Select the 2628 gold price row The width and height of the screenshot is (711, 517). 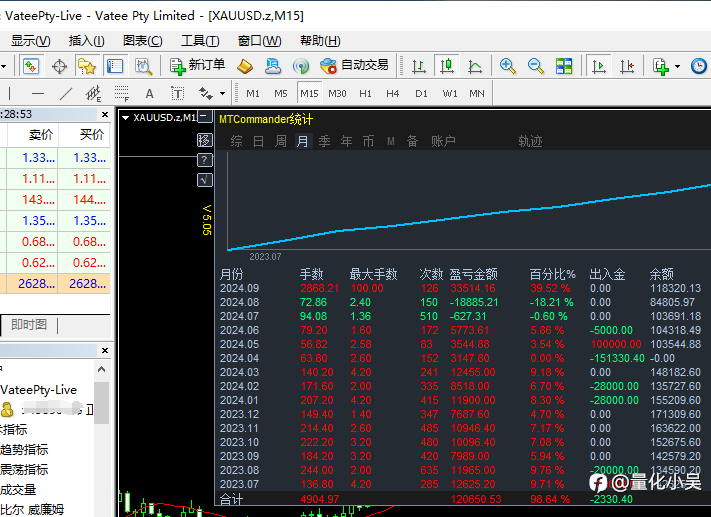(x=55, y=284)
